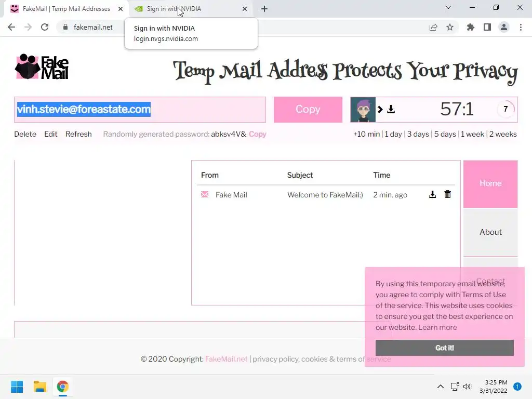Open the envelope icon for Fake Mail
Image resolution: width=532 pixels, height=399 pixels.
coord(205,194)
